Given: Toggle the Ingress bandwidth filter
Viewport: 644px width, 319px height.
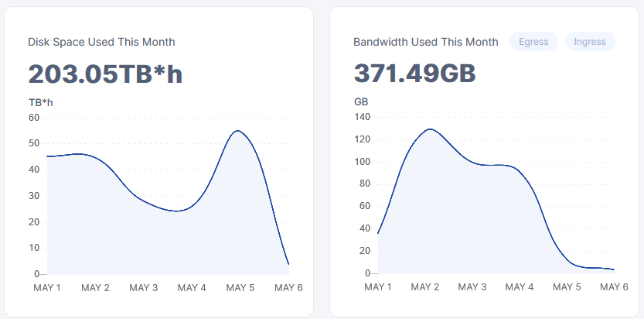Looking at the screenshot, I should [590, 42].
